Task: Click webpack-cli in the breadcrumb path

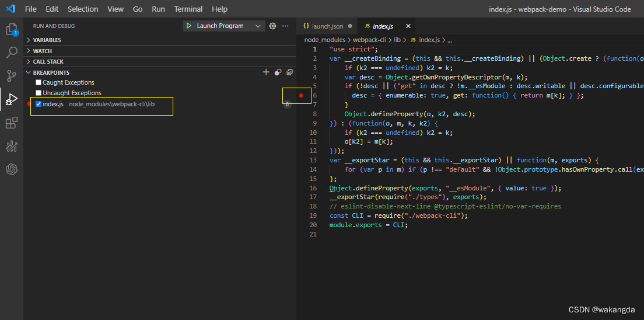Action: tap(370, 40)
